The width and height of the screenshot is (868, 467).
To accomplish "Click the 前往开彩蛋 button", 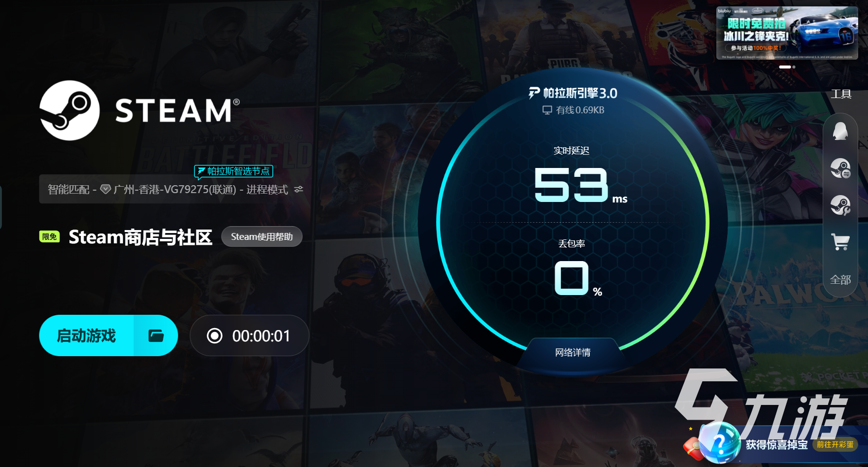I will tap(835, 444).
